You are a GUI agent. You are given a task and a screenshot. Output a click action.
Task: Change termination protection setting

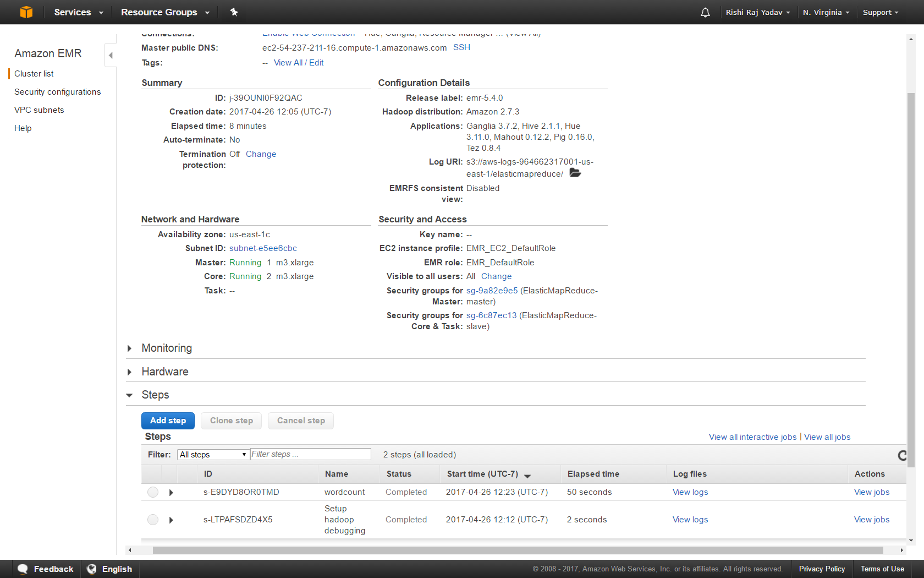(261, 154)
